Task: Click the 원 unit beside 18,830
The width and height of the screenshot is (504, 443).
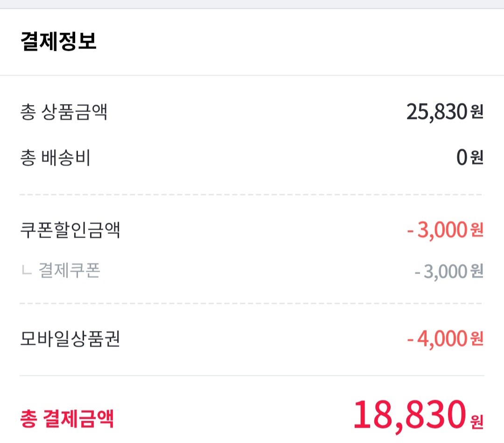Action: pos(476,422)
